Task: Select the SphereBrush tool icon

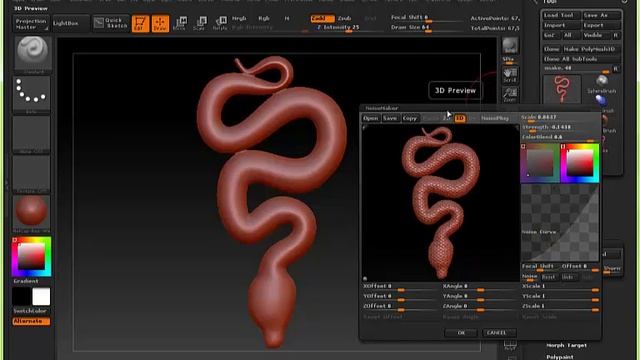Action: pyautogui.click(x=602, y=84)
